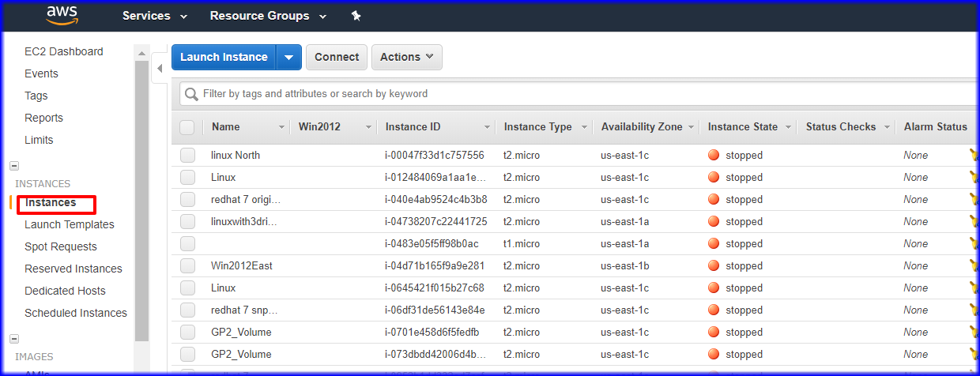Click us-east-1b availability zone cell
This screenshot has height=376, width=980.
click(x=625, y=266)
